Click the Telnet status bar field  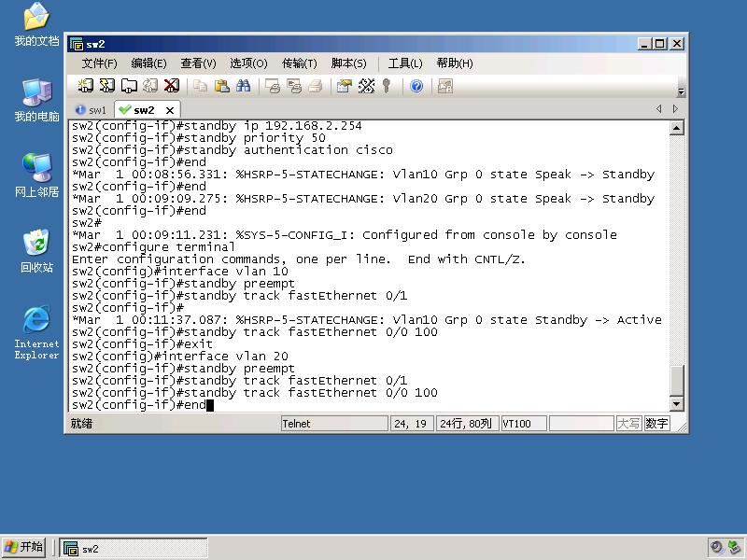[x=334, y=424]
